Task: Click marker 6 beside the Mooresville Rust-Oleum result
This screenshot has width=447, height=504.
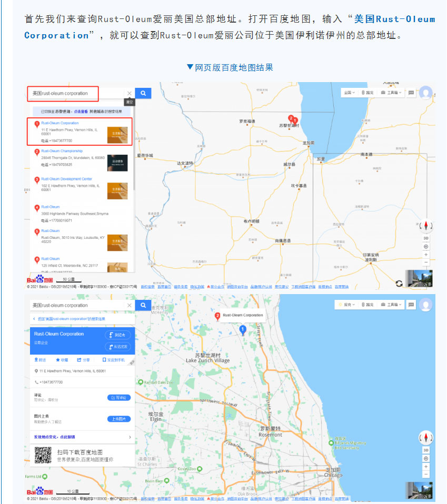Action: [37, 260]
